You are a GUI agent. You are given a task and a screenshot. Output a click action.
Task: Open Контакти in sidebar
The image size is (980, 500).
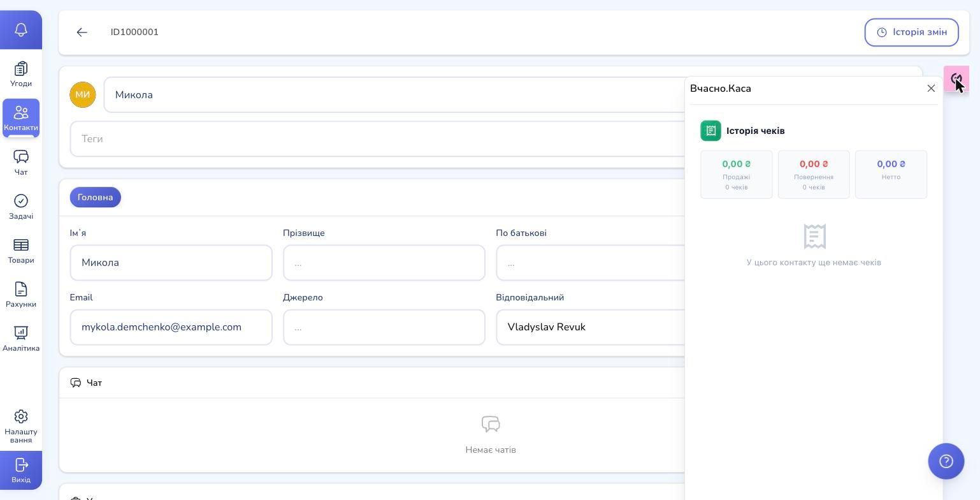(x=21, y=118)
